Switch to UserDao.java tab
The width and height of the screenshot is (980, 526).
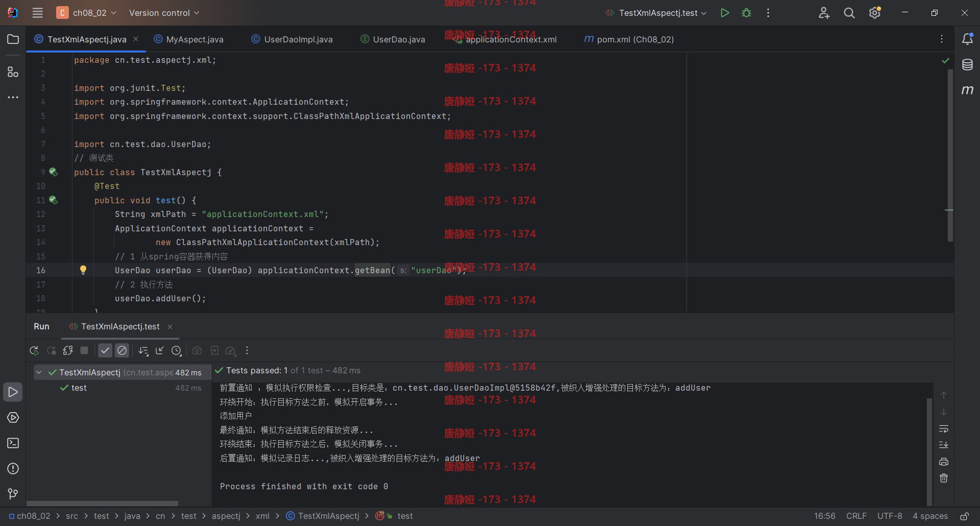393,39
